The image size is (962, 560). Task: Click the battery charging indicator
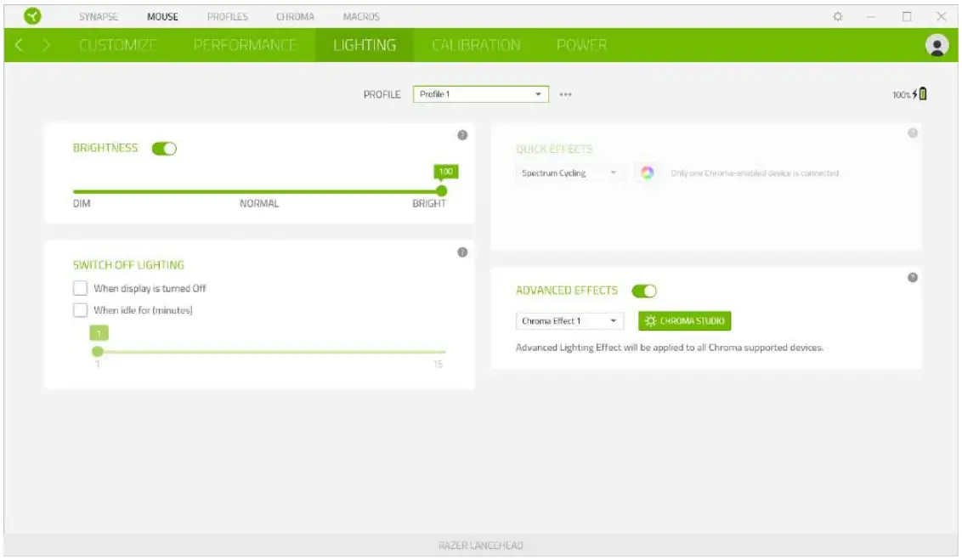pos(910,94)
